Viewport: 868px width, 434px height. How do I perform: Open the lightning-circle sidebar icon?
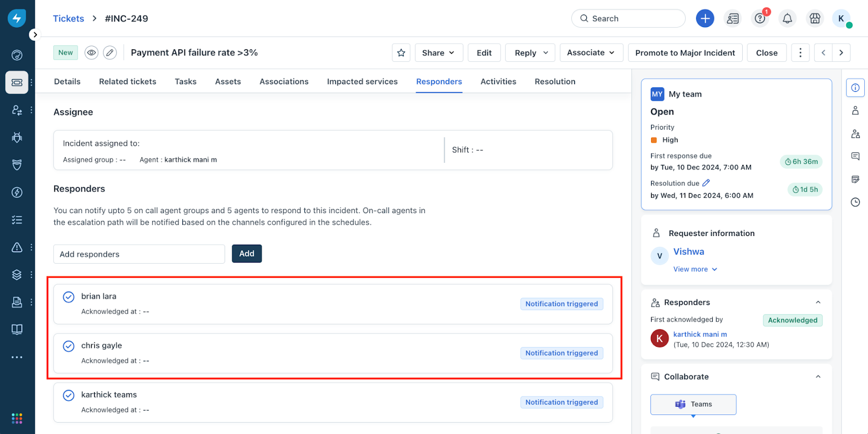click(x=17, y=192)
